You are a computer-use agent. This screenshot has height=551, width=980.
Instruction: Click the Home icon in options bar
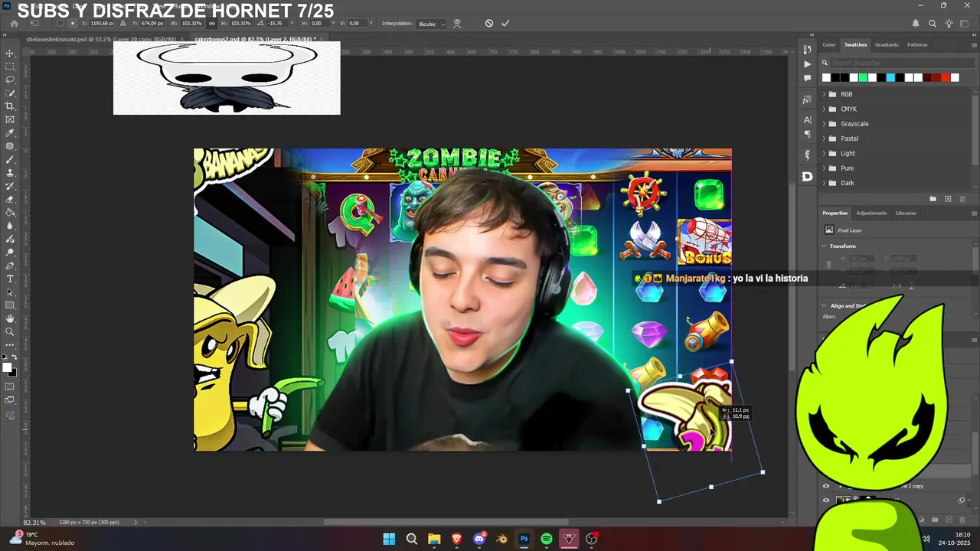pos(14,24)
